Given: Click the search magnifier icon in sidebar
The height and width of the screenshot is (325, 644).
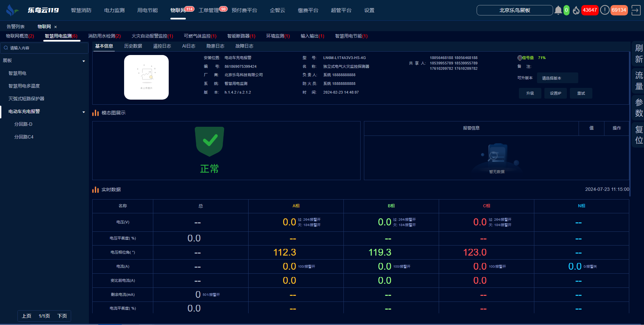Looking at the screenshot, I should [x=6, y=48].
